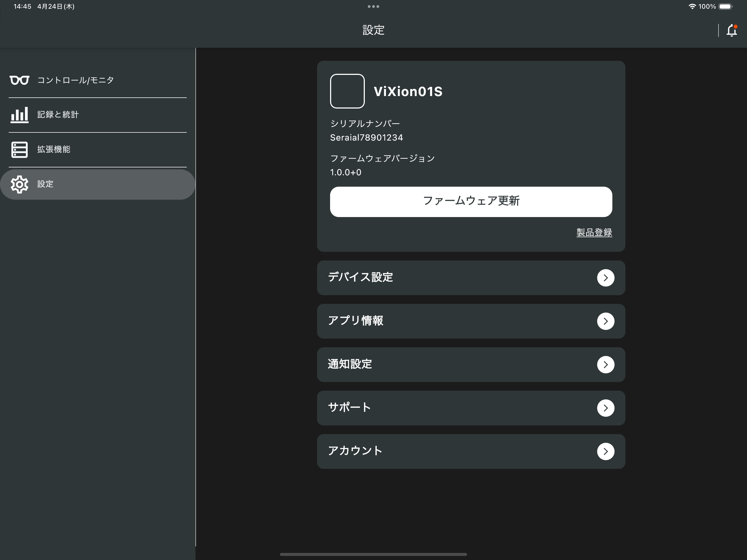
Task: Click the シリアルナンバー label
Action: click(x=365, y=123)
